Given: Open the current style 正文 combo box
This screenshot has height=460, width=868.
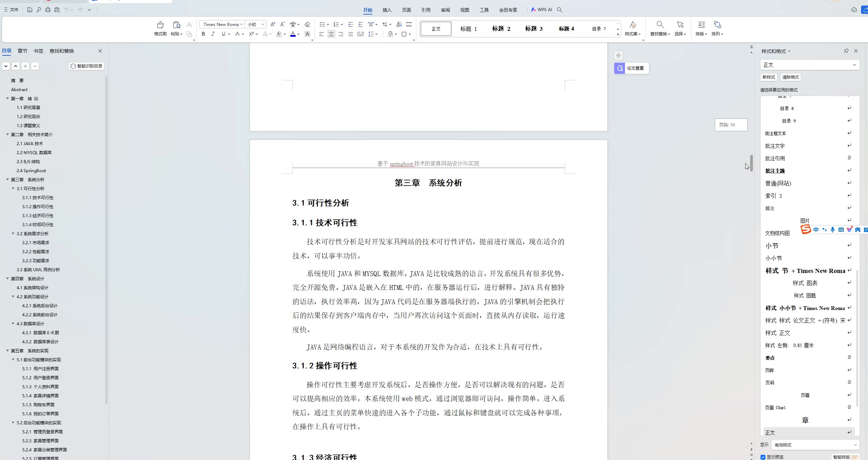Looking at the screenshot, I should (810, 65).
